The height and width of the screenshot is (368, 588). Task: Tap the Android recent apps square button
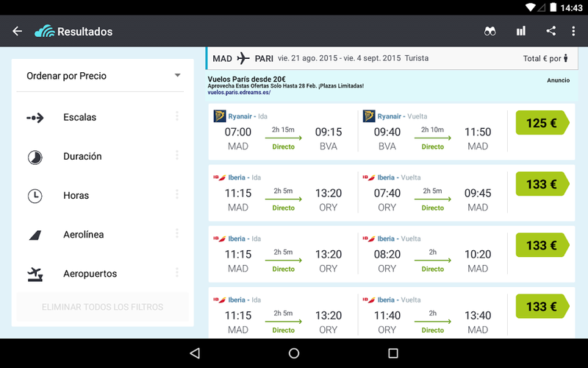(393, 353)
